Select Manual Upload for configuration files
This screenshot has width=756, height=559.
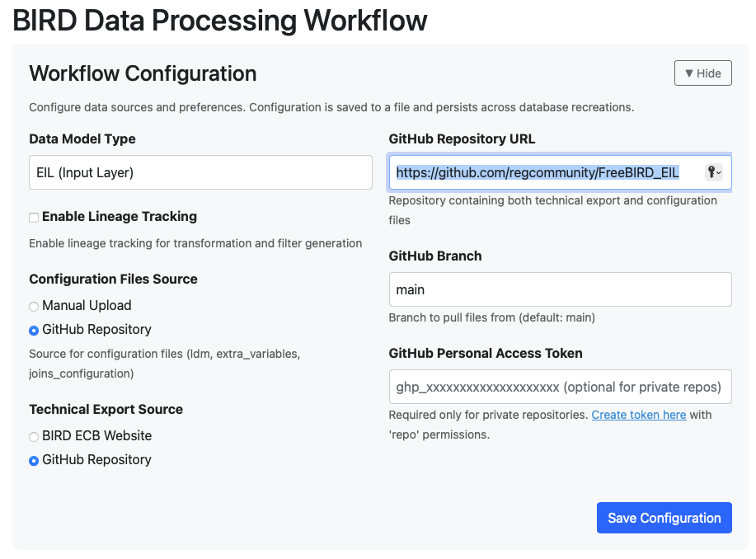(x=34, y=307)
